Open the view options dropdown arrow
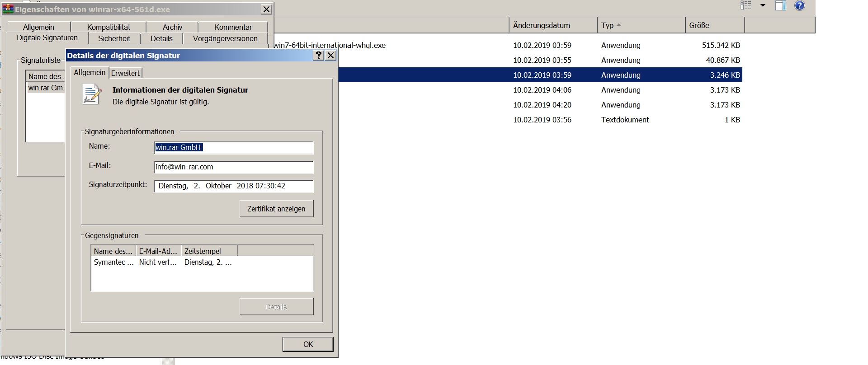 point(763,6)
